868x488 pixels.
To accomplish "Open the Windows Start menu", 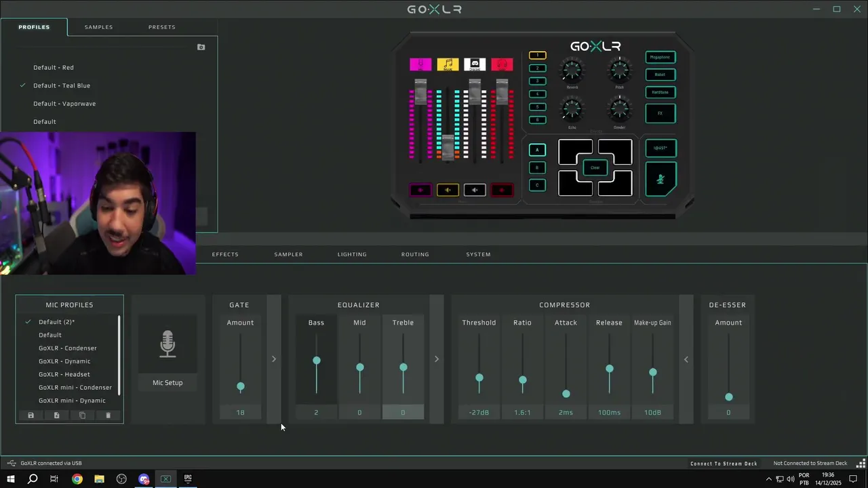I will point(11,479).
